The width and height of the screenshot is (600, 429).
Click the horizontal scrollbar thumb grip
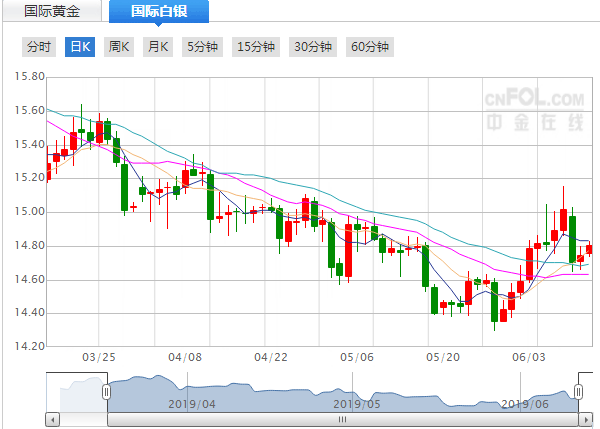[342, 421]
